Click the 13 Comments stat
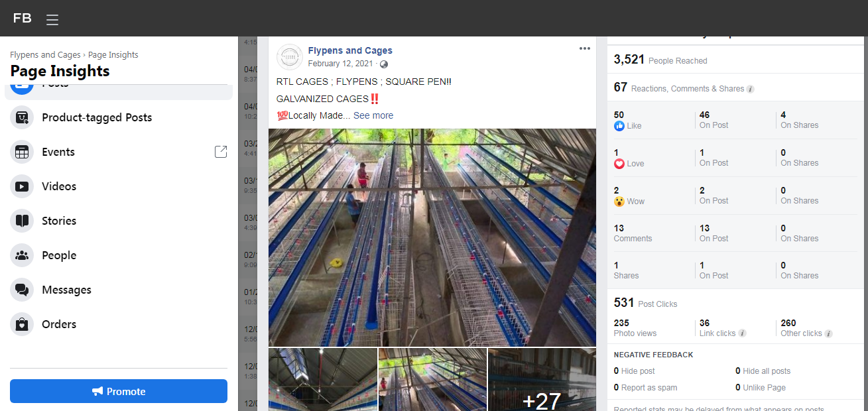The height and width of the screenshot is (411, 868). [633, 233]
